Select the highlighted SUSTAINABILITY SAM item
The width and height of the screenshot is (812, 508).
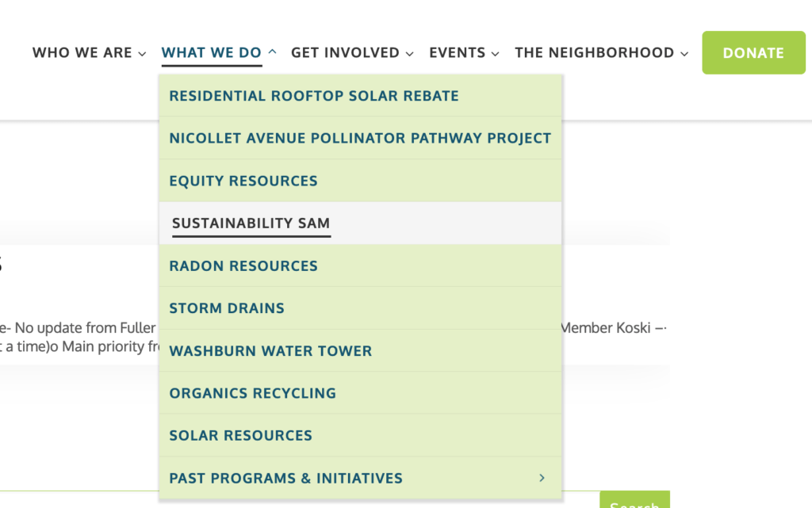tap(251, 223)
